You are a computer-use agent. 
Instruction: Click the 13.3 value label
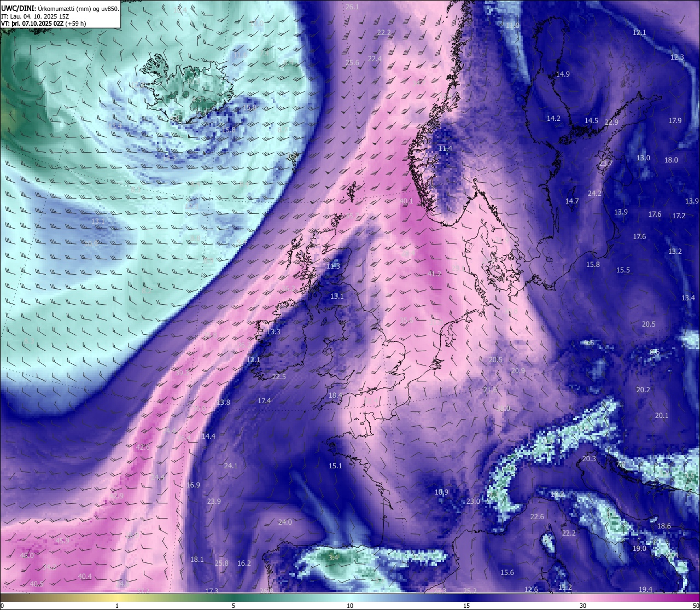[x=273, y=332]
